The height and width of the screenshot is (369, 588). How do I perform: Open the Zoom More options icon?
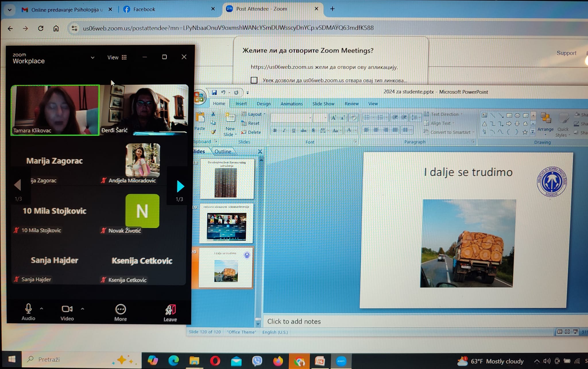(x=120, y=309)
